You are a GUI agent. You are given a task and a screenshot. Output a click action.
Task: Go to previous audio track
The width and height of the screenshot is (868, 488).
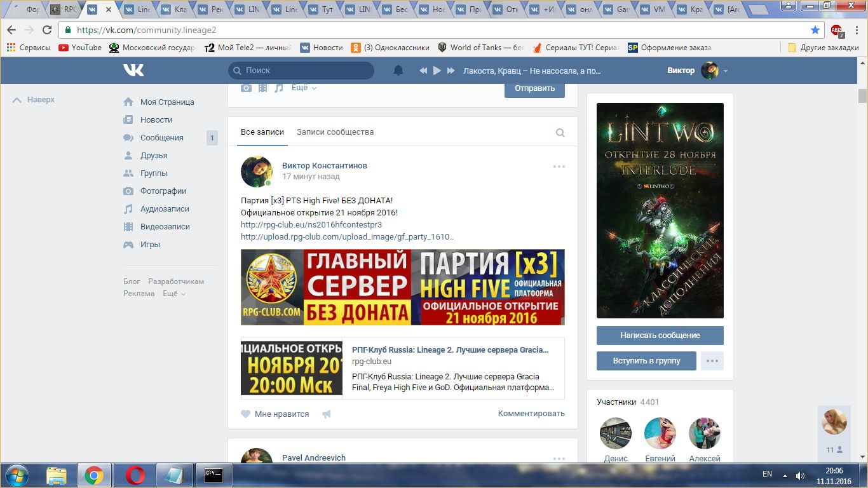click(423, 71)
